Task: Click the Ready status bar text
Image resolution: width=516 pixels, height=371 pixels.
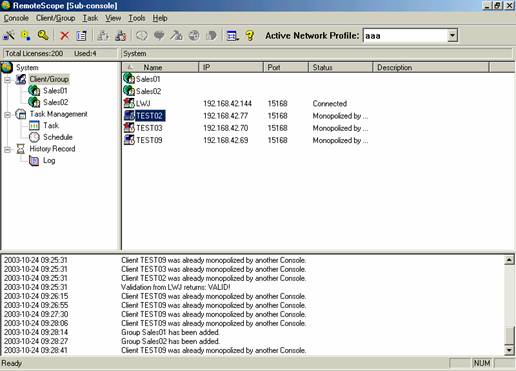Action: tap(12, 363)
